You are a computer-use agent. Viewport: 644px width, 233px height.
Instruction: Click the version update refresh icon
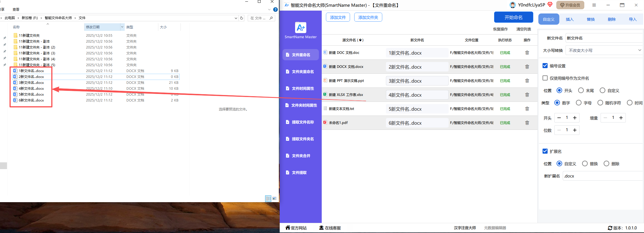(x=610, y=228)
